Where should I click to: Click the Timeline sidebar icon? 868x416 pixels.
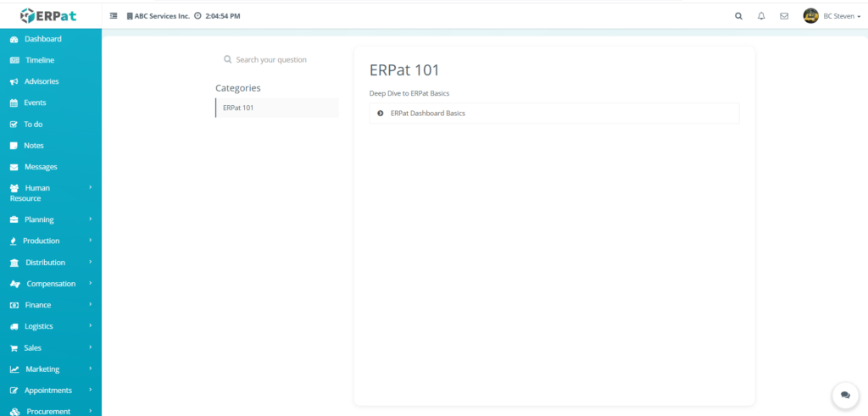[15, 60]
